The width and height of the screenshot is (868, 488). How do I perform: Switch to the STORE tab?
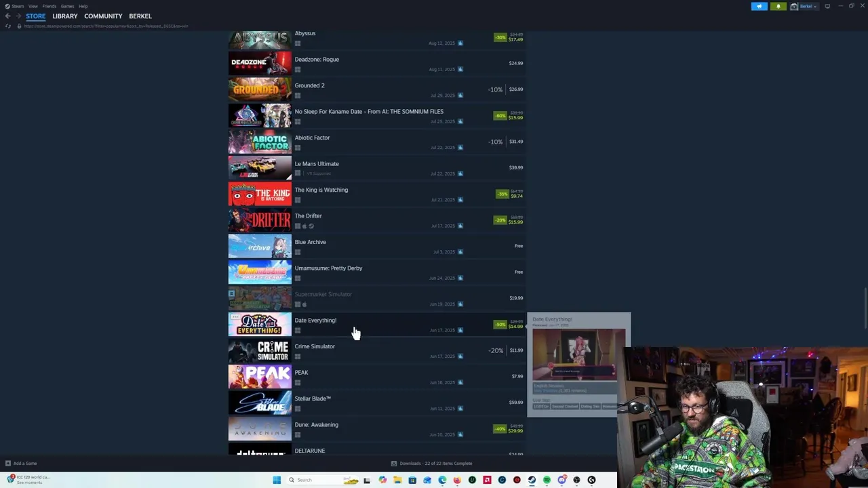coord(36,16)
